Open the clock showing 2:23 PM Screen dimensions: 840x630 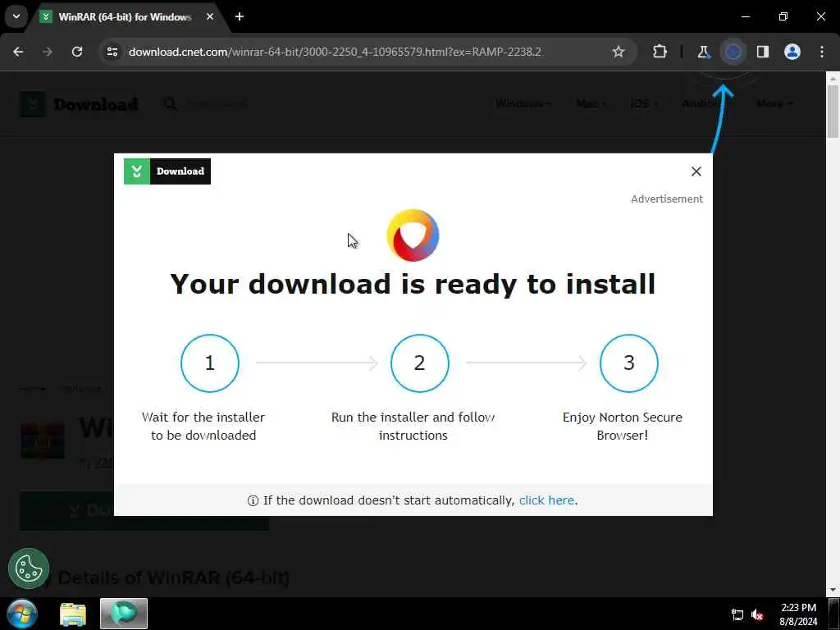[798, 614]
